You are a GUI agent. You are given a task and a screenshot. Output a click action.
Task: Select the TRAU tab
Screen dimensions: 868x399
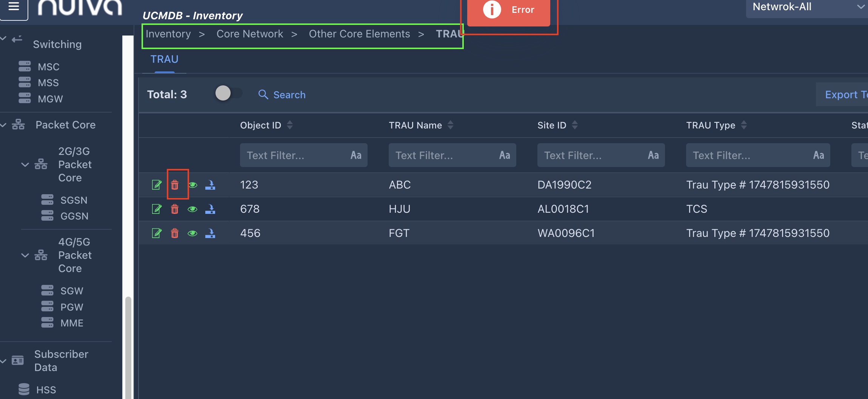(164, 59)
